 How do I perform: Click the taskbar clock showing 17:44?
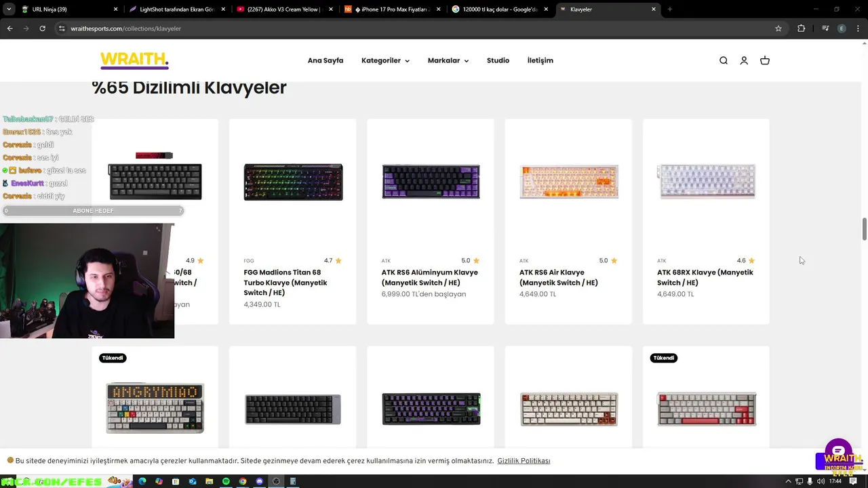(835, 481)
